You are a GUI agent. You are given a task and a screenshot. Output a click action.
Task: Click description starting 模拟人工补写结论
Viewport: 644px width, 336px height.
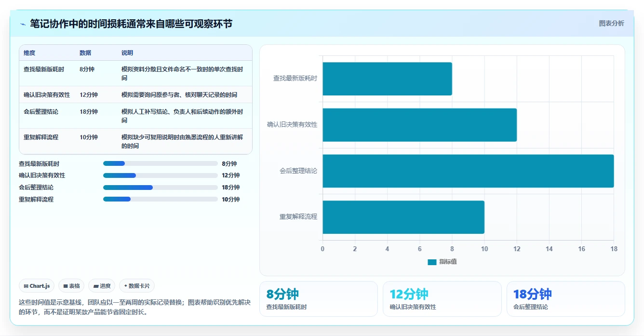click(x=182, y=116)
